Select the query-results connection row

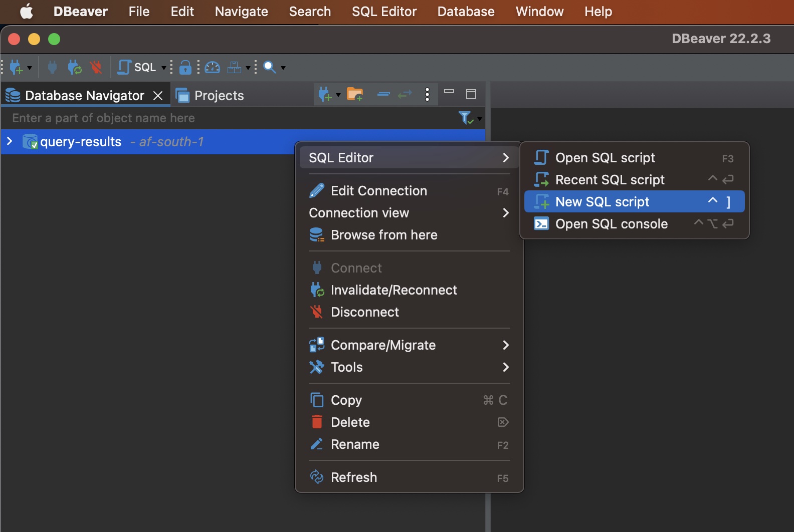(243, 142)
